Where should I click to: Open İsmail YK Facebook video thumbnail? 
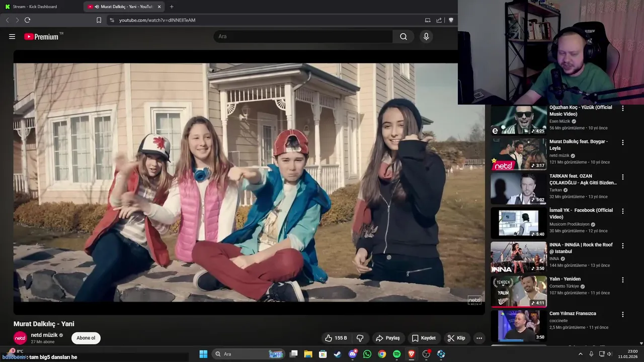[519, 223]
